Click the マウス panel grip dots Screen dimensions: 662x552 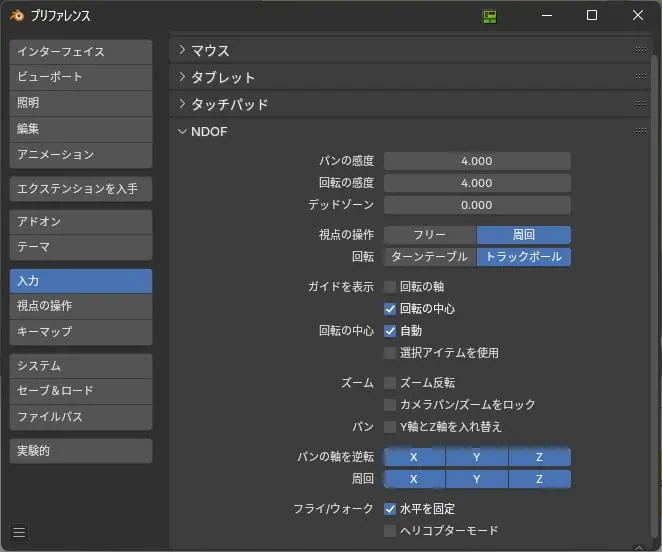point(640,49)
